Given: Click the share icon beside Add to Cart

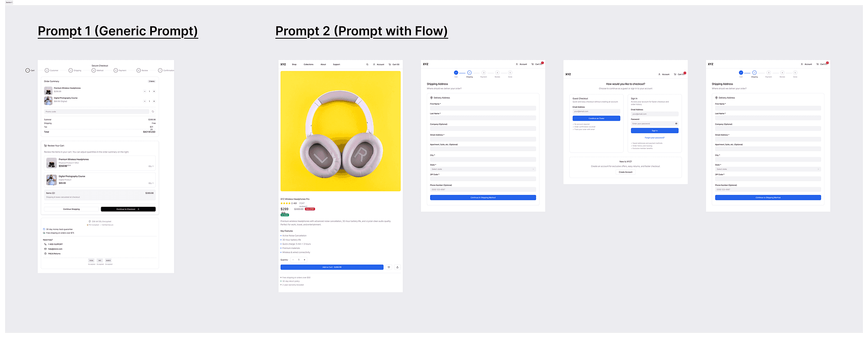Looking at the screenshot, I should 398,267.
